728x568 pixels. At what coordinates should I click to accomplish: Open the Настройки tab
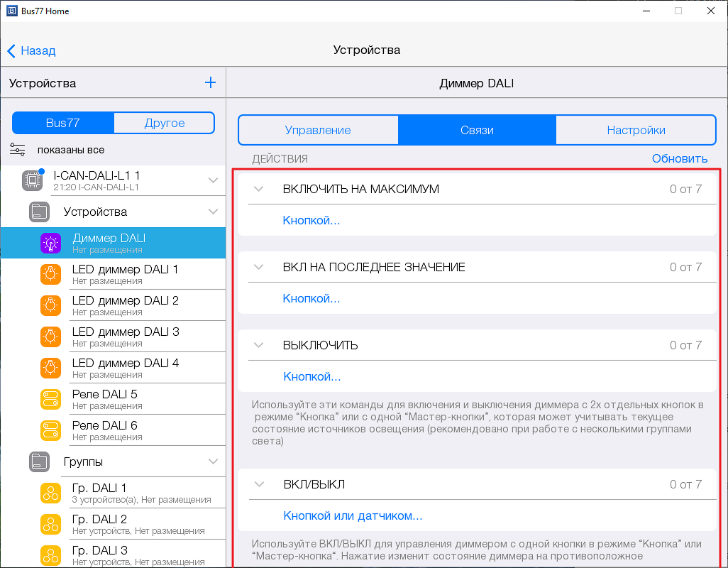[636, 130]
